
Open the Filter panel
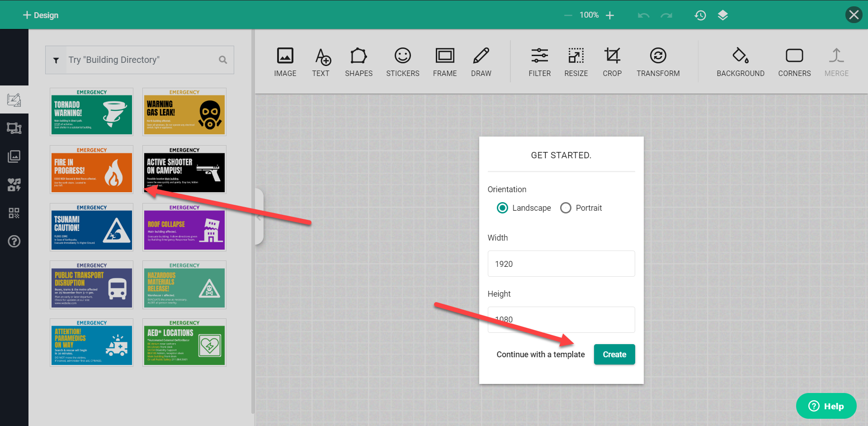539,61
